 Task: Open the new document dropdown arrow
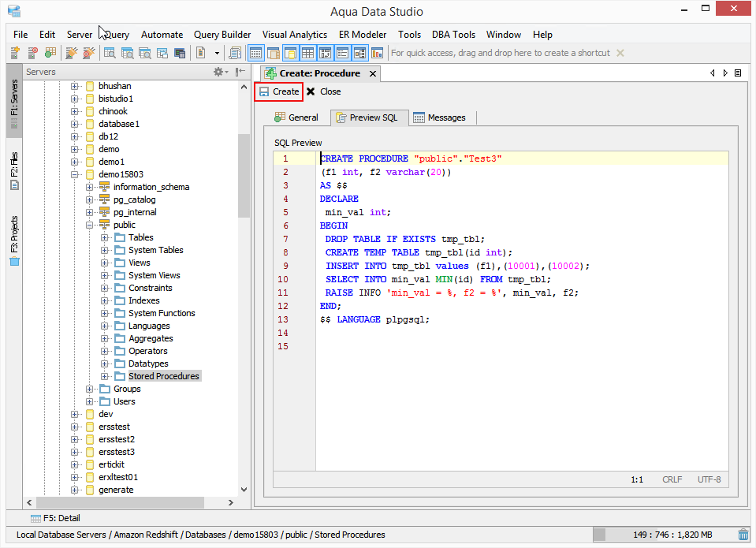click(x=217, y=53)
